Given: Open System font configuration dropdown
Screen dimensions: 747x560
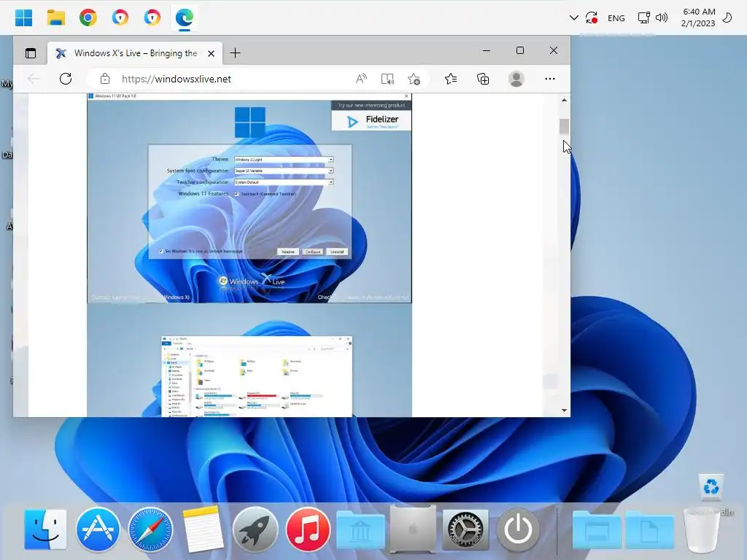Looking at the screenshot, I should coord(284,171).
